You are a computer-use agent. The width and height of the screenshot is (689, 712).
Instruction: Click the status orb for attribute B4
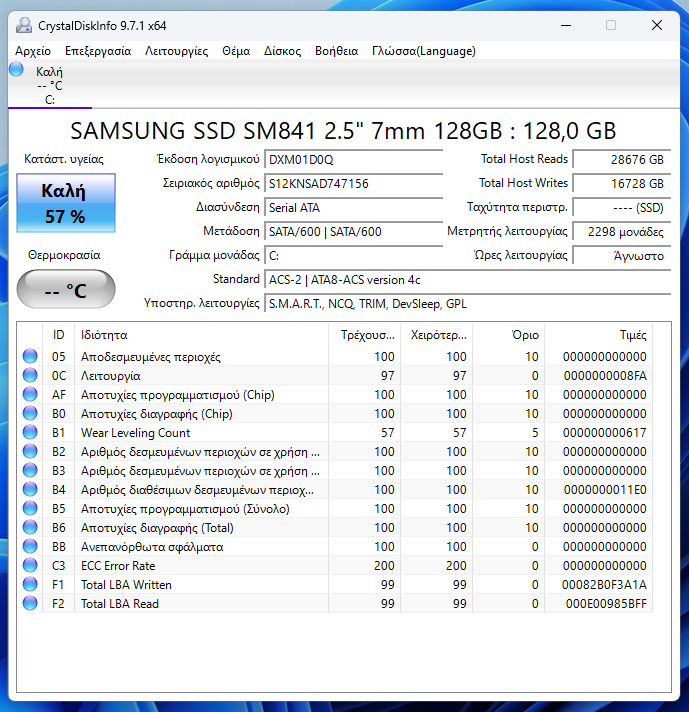click(x=30, y=489)
